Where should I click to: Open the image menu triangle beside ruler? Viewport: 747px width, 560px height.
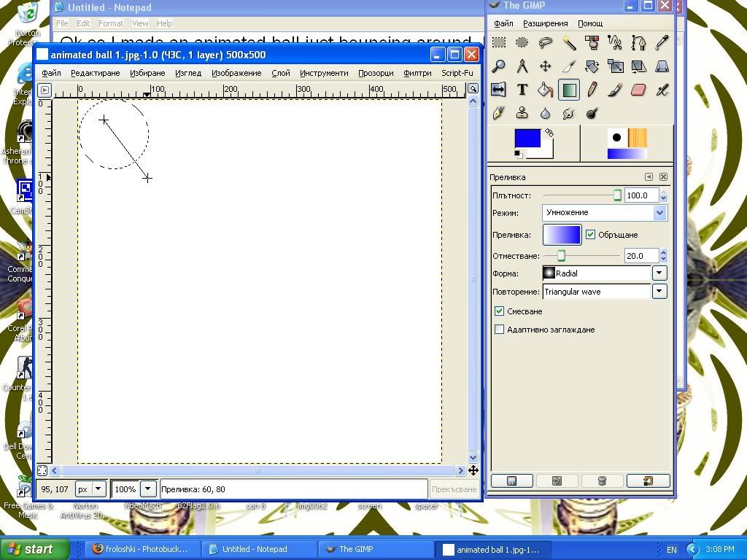click(44, 90)
